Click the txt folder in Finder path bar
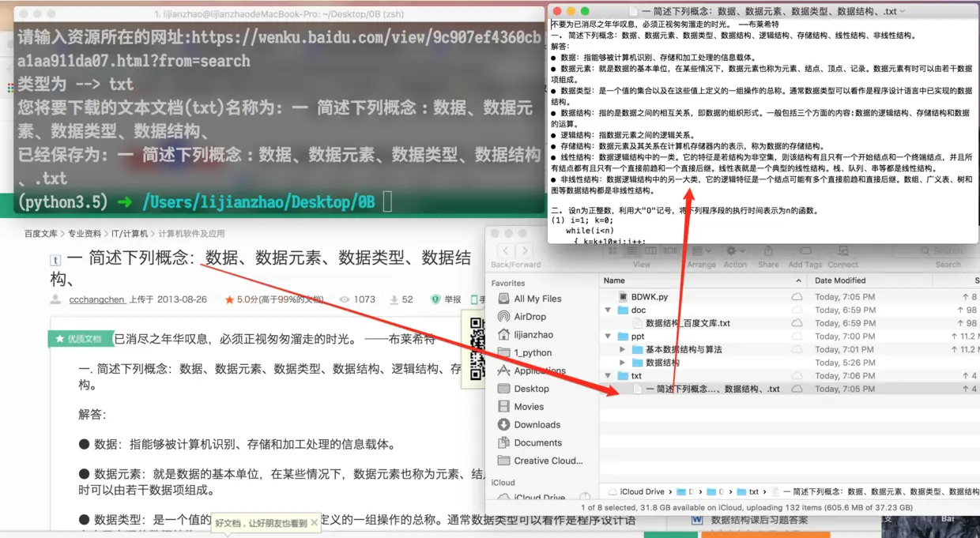Screen dimensions: 980x538 748,491
